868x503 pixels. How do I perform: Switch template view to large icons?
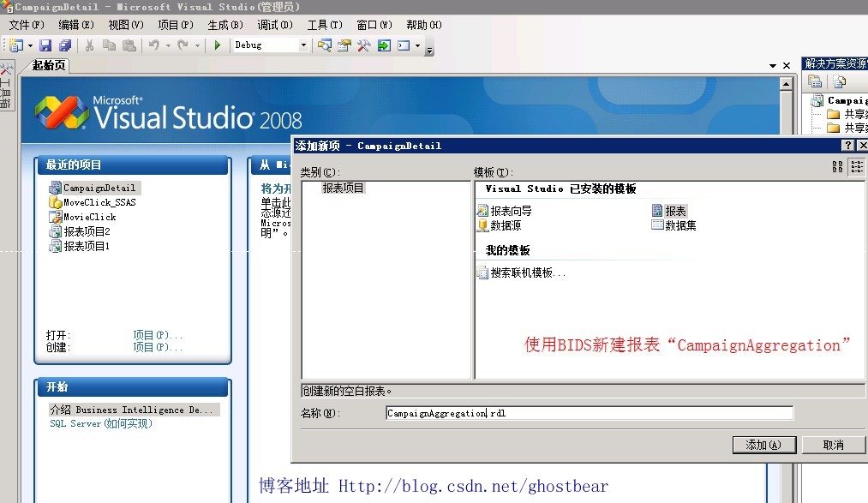point(837,167)
